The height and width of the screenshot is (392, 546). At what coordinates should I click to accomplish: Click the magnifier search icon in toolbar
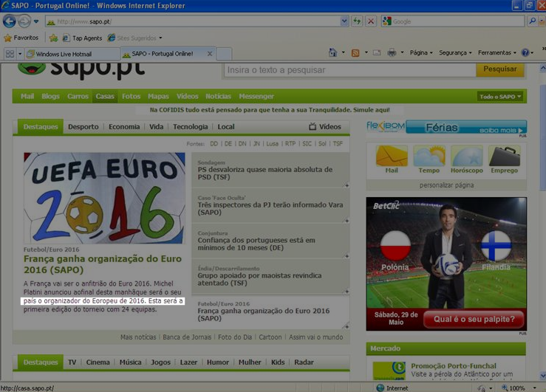pyautogui.click(x=532, y=21)
